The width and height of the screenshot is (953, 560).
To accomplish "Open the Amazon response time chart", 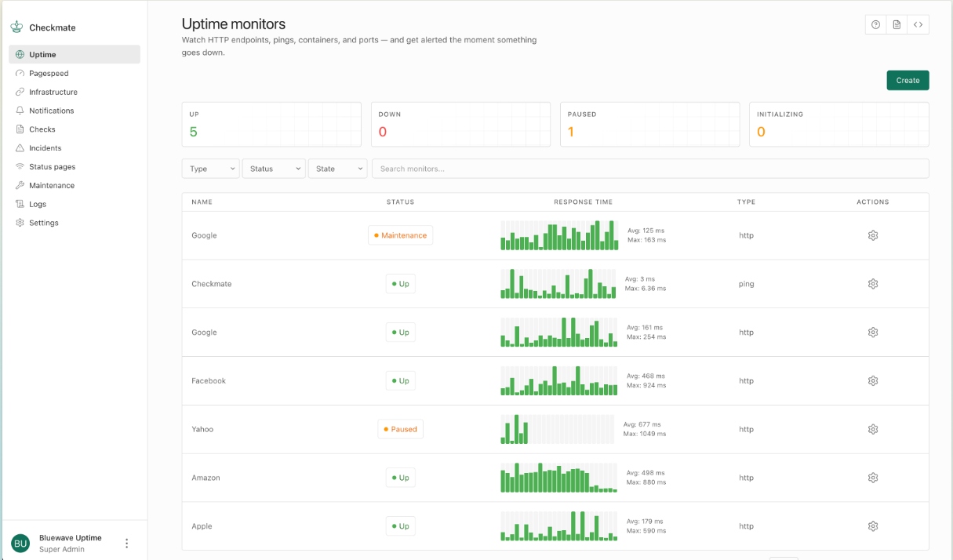I will (x=559, y=478).
